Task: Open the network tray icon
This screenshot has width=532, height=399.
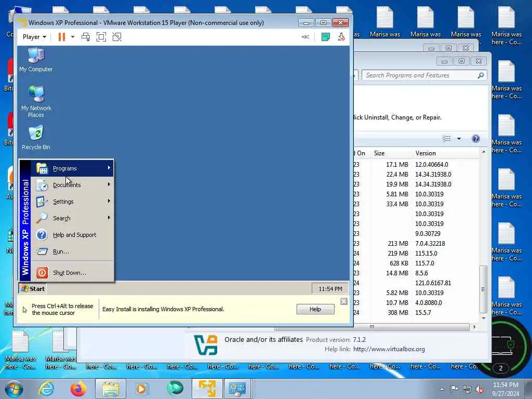Action: click(467, 389)
